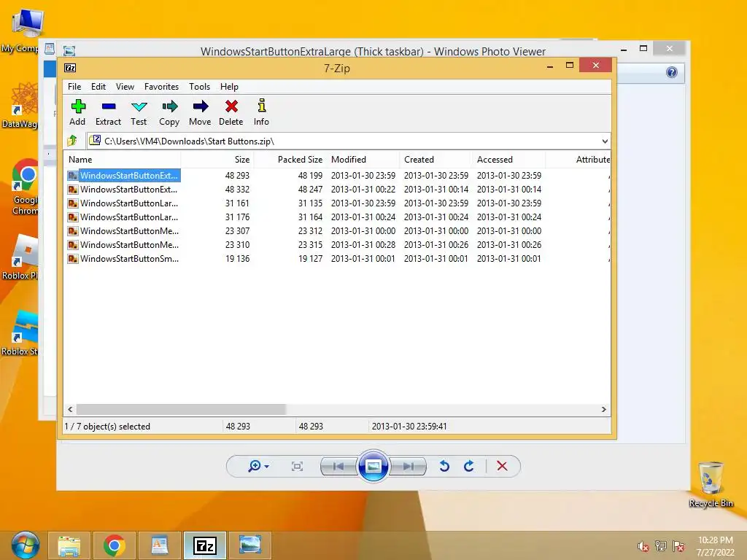Image resolution: width=747 pixels, height=560 pixels.
Task: Click the horizontal scrollbar thumb
Action: pos(181,410)
